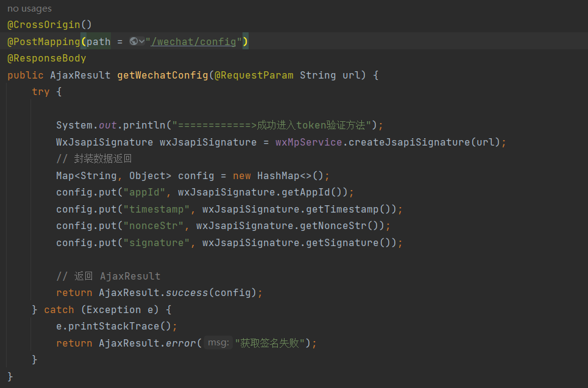588x388 pixels.
Task: Click the "msg:" parameter hint
Action: 218,343
